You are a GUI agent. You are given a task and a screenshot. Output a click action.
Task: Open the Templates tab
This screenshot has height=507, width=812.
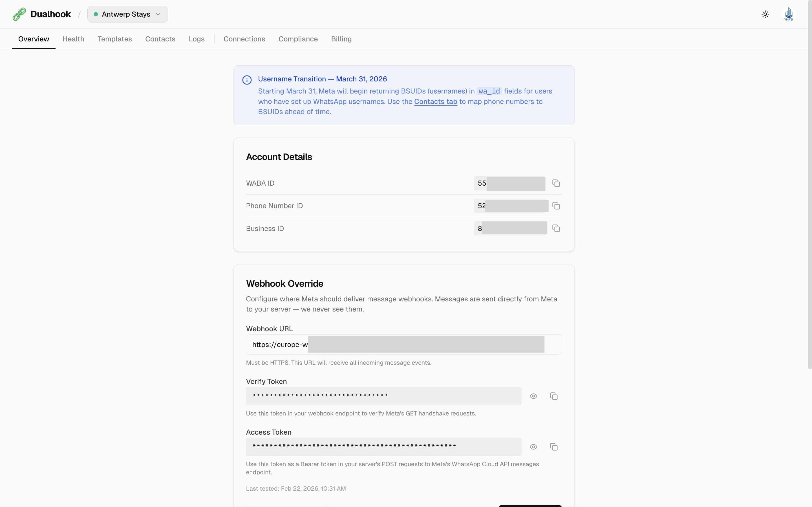click(114, 39)
